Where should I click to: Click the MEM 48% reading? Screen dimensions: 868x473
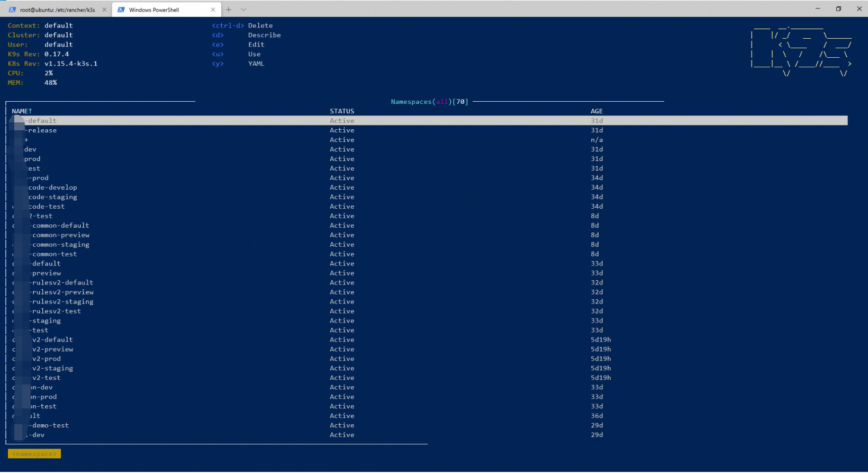pos(51,83)
